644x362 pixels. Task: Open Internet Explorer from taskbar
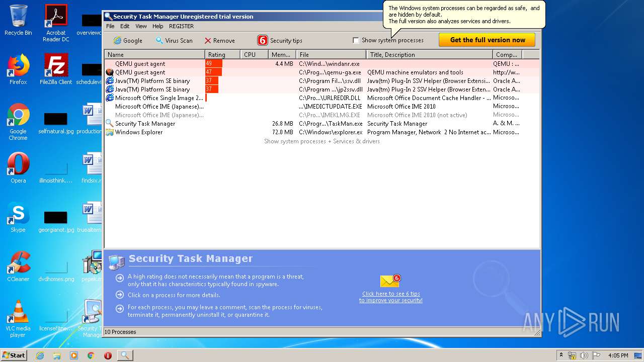point(40,355)
